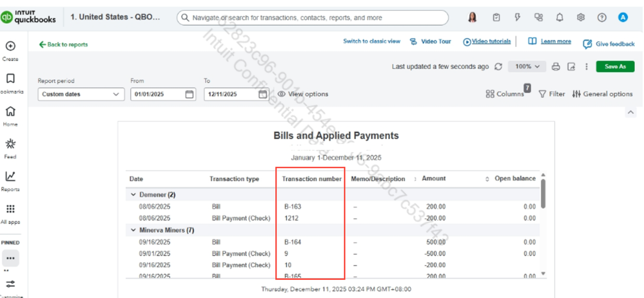Open the Create plus icon
This screenshot has height=298, width=644.
pyautogui.click(x=10, y=46)
